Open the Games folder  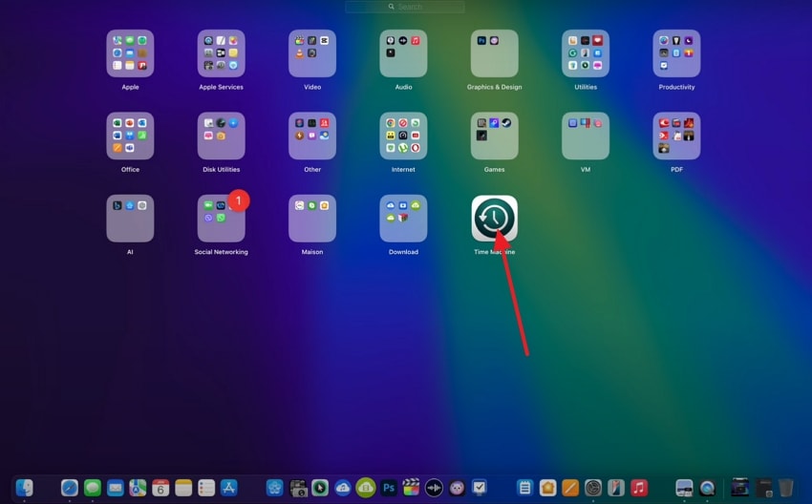[495, 136]
